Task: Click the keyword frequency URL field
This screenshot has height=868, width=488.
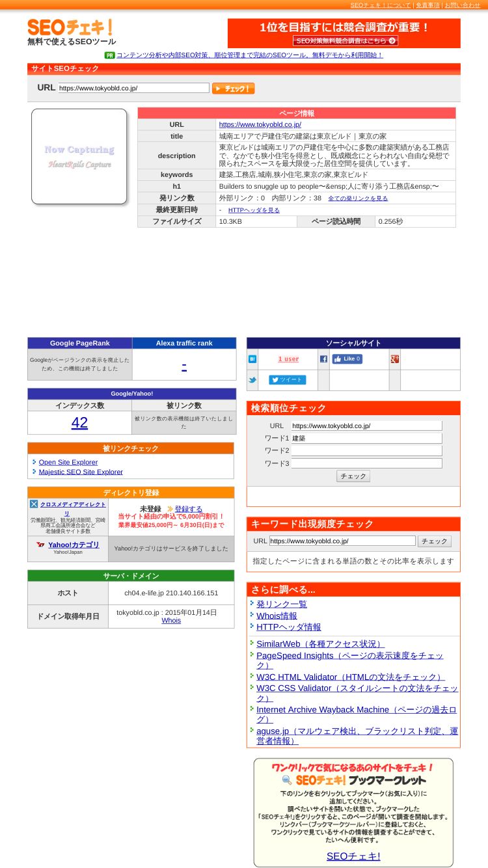Action: point(342,541)
